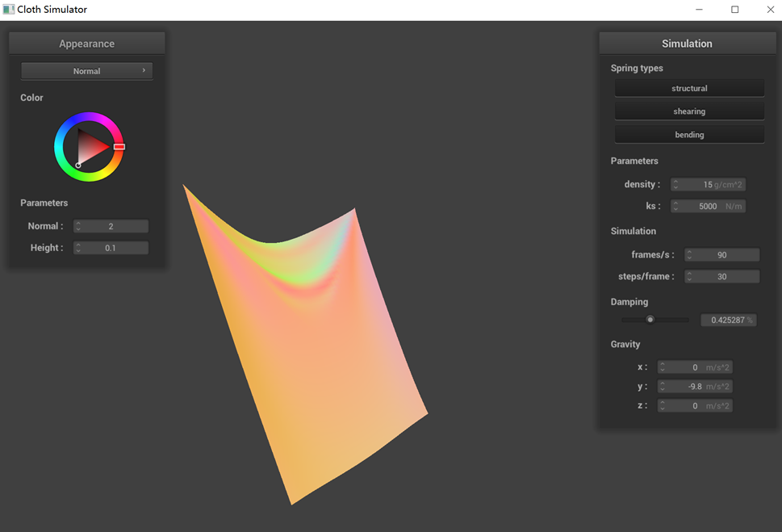The height and width of the screenshot is (532, 782).
Task: Click the Height parameter stepper arrows
Action: [x=78, y=249]
